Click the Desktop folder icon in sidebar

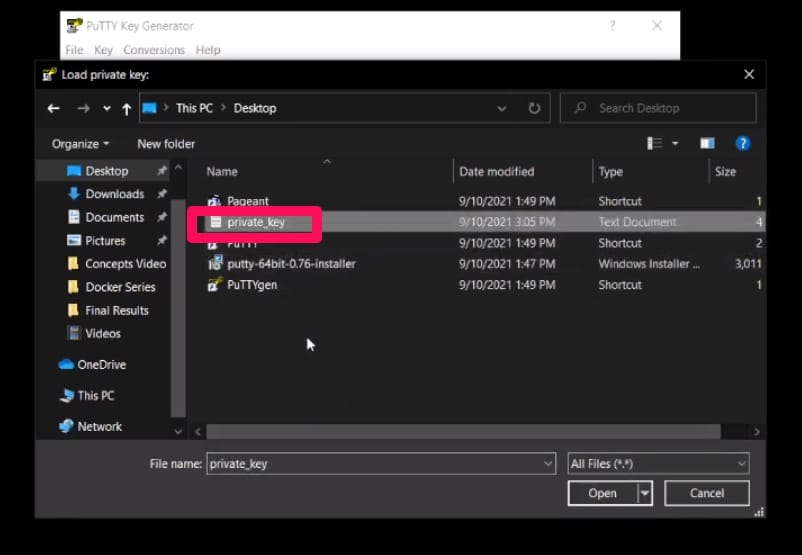click(x=74, y=171)
